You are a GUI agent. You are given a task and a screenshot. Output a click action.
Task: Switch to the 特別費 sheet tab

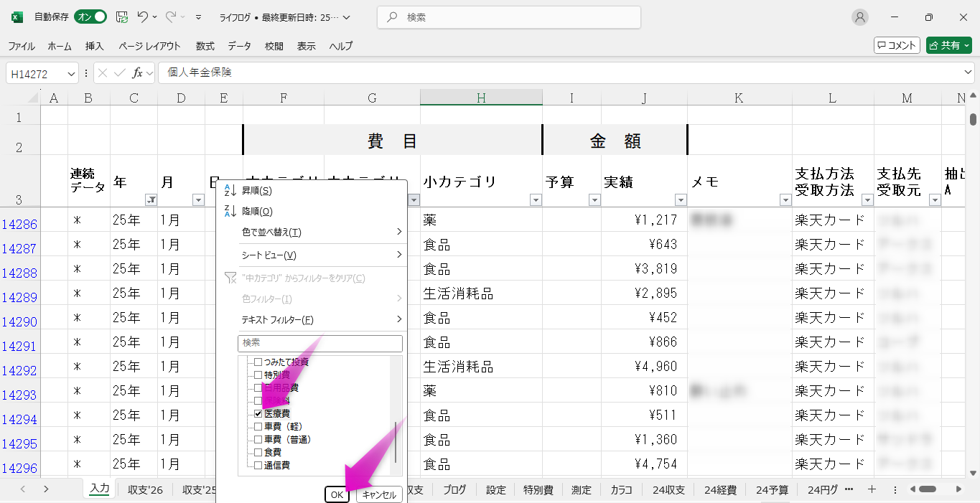[538, 490]
